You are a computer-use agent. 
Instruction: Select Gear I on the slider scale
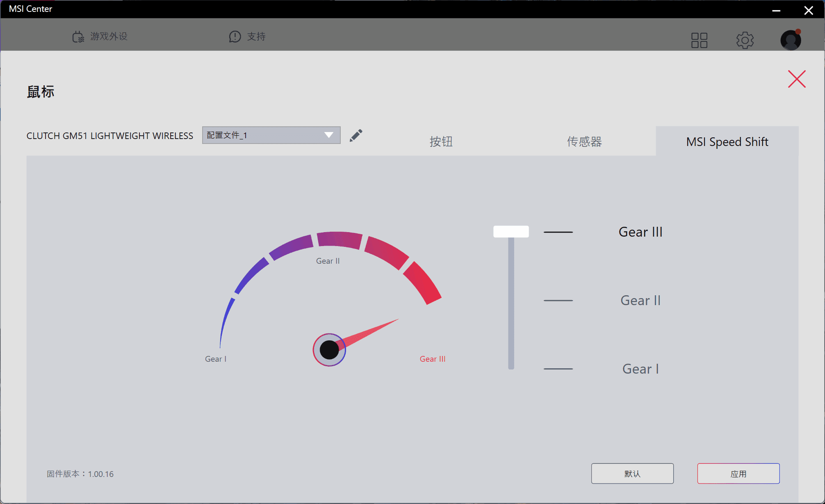[640, 369]
